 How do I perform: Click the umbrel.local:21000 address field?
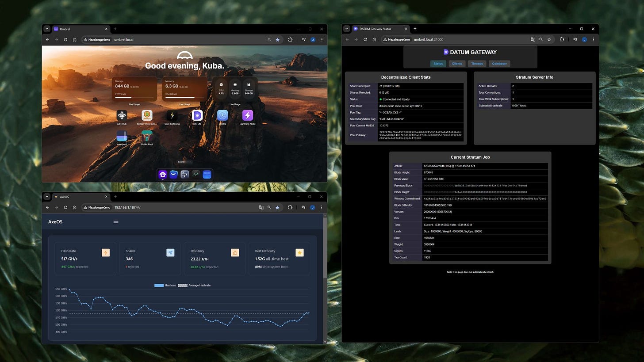click(470, 39)
